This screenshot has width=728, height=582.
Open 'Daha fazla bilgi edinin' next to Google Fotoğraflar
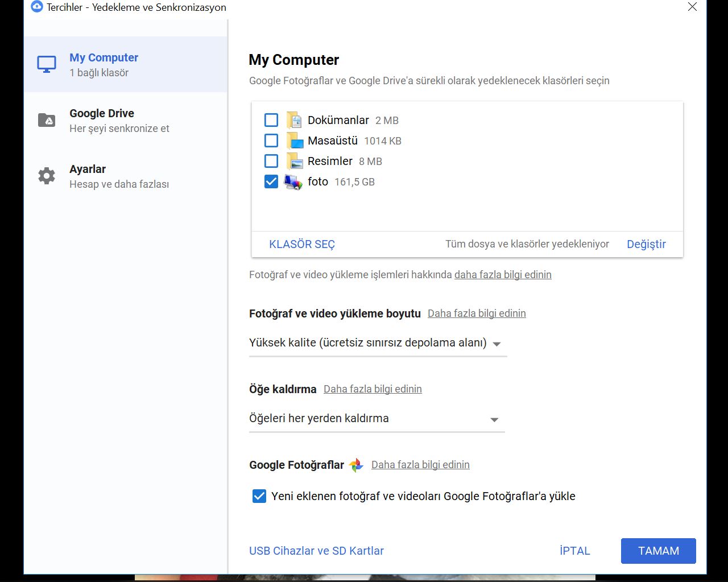(x=420, y=465)
